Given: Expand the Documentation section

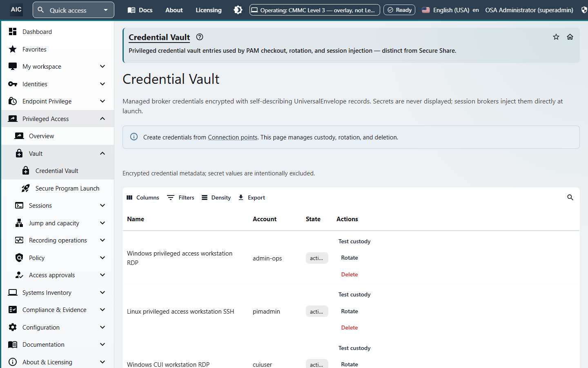Looking at the screenshot, I should 102,345.
